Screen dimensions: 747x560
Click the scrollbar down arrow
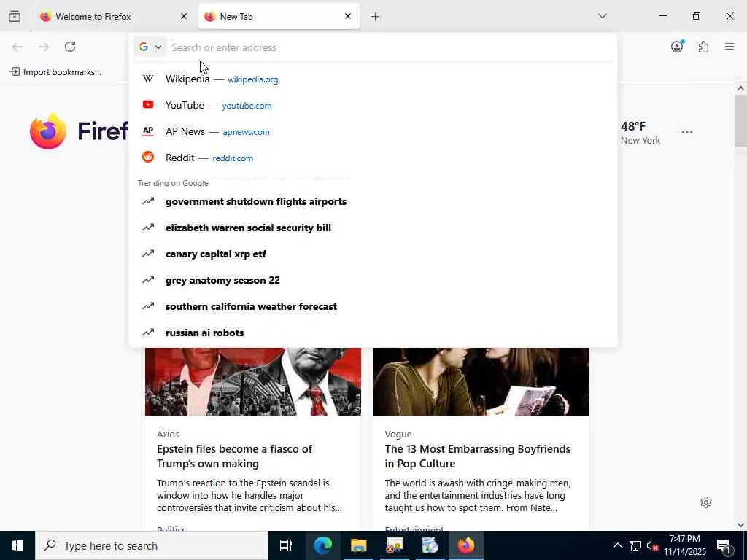(x=740, y=525)
